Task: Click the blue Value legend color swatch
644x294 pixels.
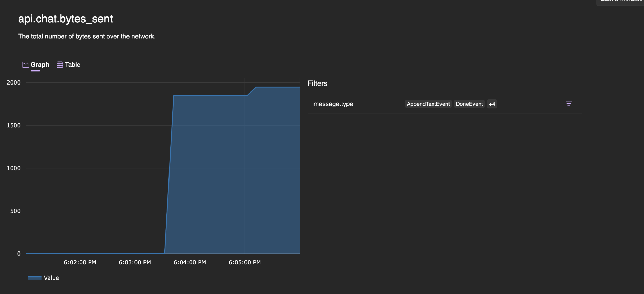Action: coord(35,278)
